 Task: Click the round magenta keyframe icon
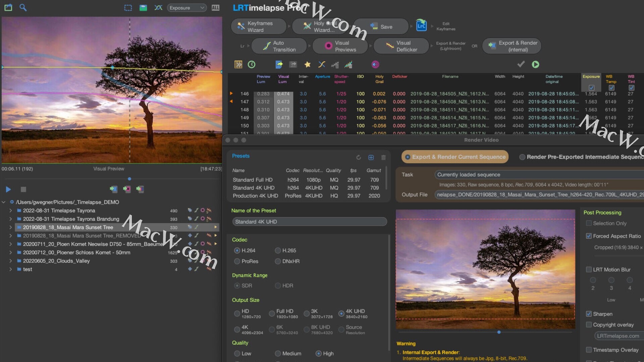(x=375, y=64)
